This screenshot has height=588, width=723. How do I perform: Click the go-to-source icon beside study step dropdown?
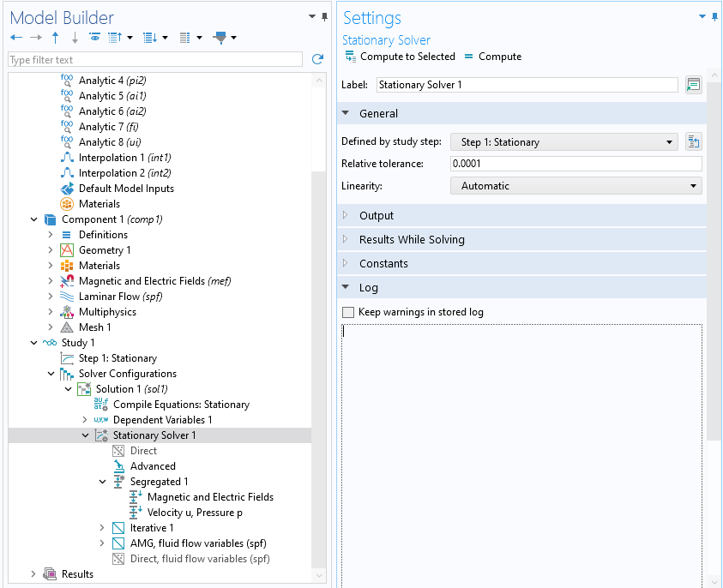click(x=693, y=142)
